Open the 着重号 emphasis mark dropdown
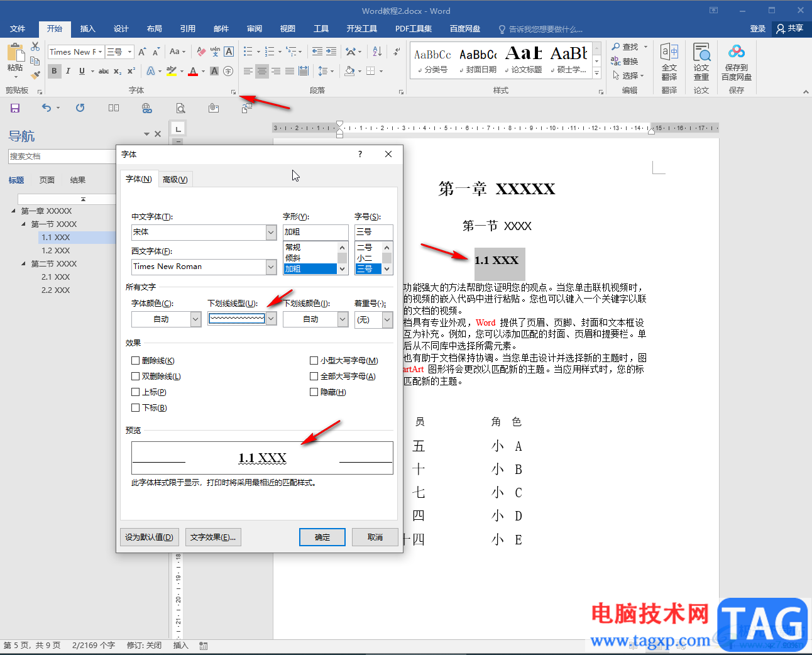 387,319
